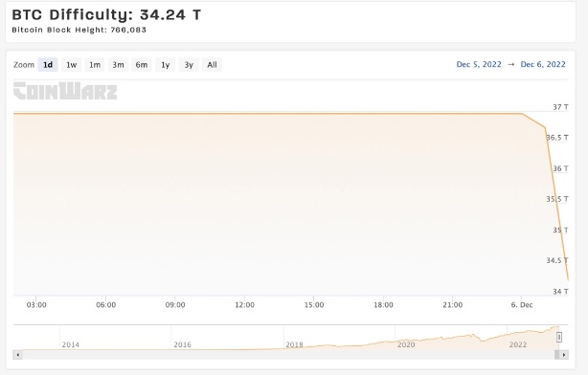Edit the Dec 5, 2022 start date
Screen dimensions: 588x375
point(479,64)
